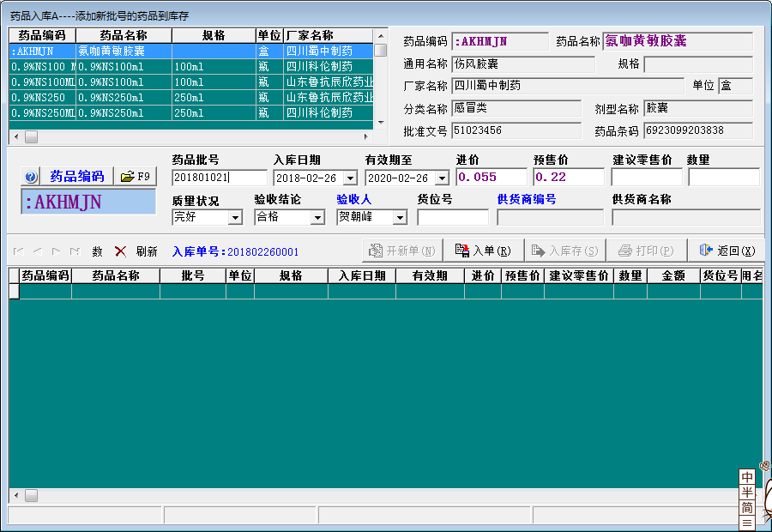Click the 有效期 column header in bottom grid
Screen dimensions: 772x532
(430, 275)
